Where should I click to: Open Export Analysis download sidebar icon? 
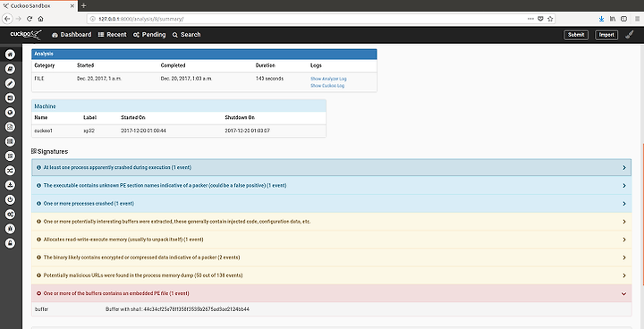point(10,185)
